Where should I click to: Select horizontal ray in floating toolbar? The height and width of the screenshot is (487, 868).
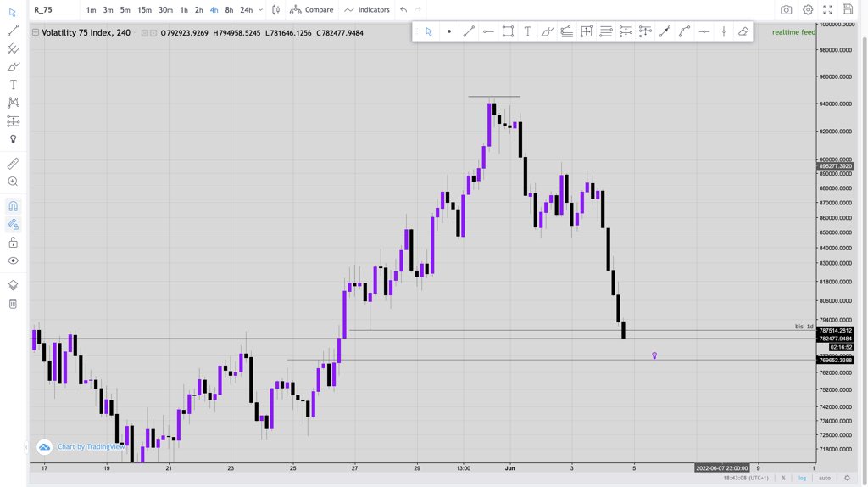(488, 32)
